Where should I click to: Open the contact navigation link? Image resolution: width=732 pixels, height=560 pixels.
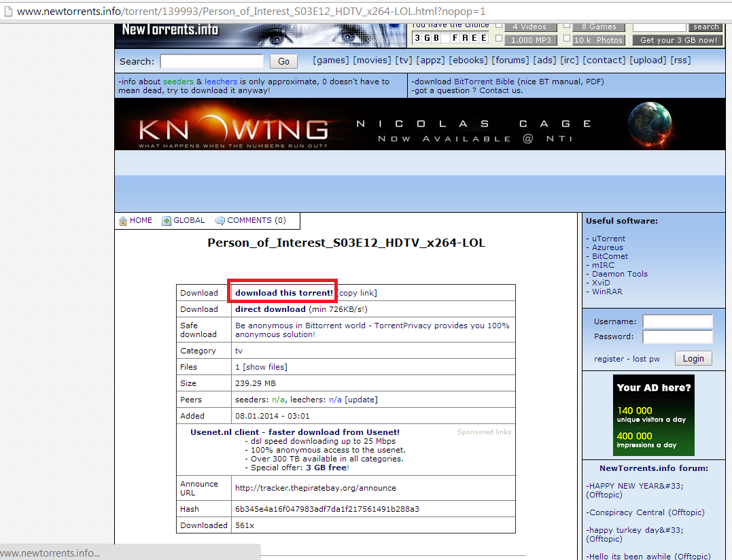click(604, 60)
